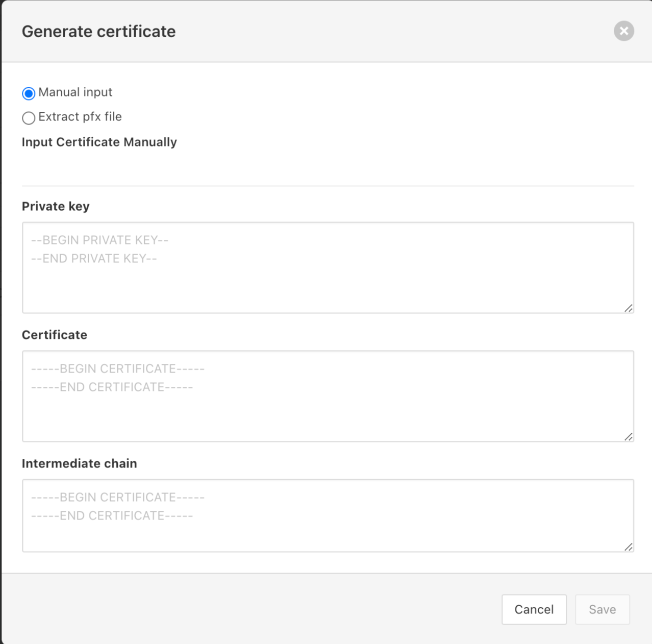Click the 'Certificate' field label

(55, 335)
